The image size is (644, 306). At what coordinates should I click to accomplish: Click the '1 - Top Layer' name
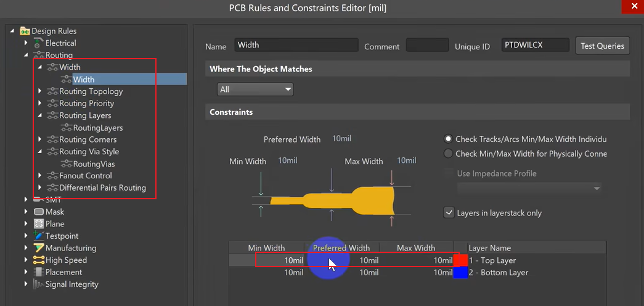[x=492, y=260]
